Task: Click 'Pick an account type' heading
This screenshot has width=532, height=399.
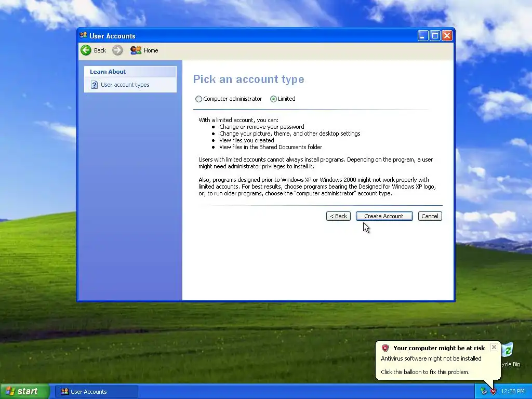Action: point(249,79)
